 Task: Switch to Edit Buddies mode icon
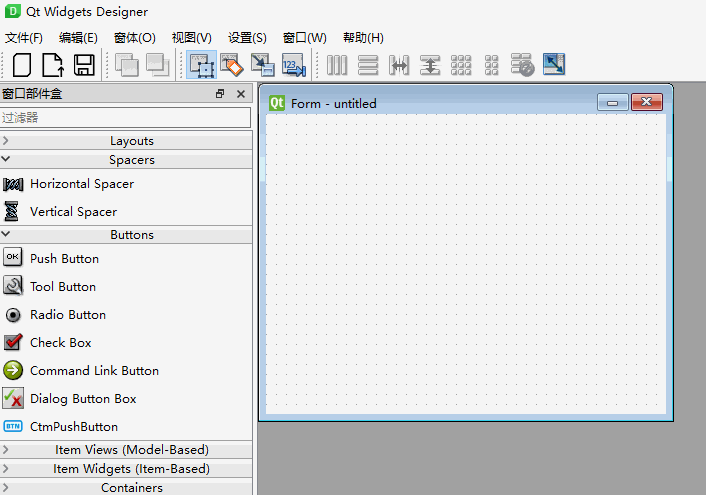click(x=263, y=65)
